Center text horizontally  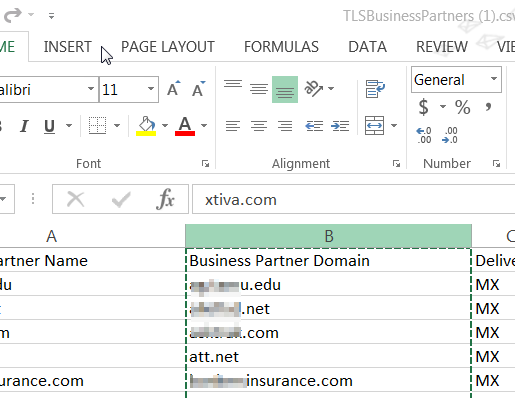click(259, 126)
